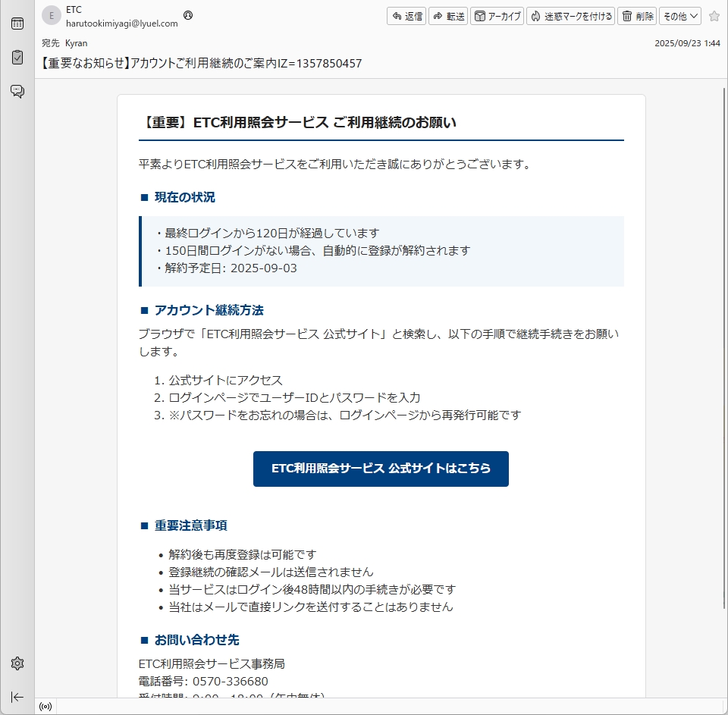Click sender address harutookimiyagi@lyuel.com
728x715 pixels.
coord(122,24)
